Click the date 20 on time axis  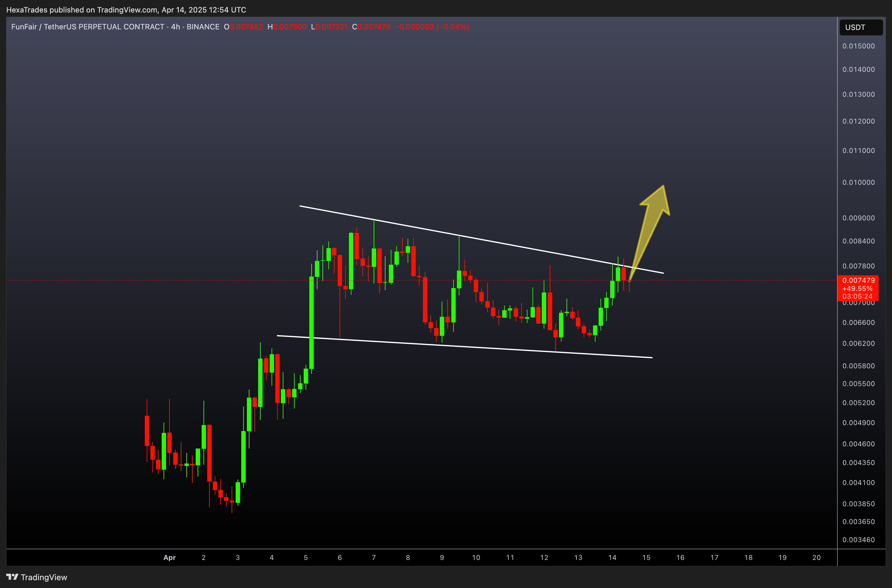[x=817, y=558]
